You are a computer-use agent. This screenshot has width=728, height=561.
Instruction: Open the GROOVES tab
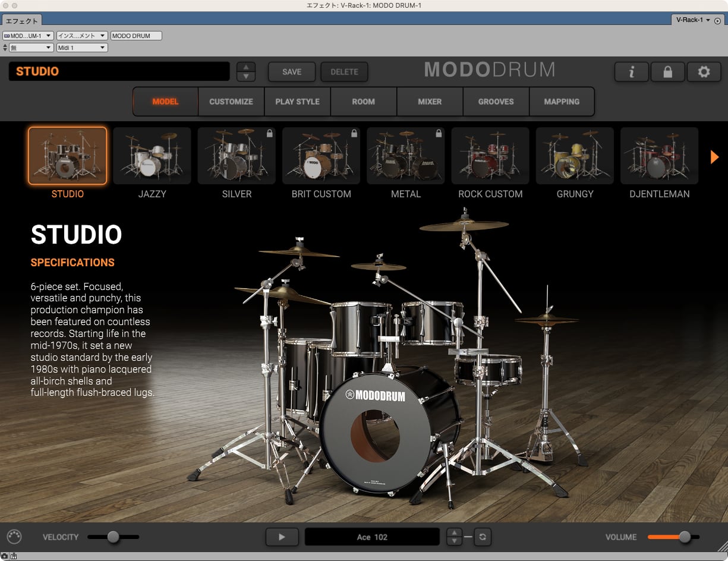tap(496, 102)
